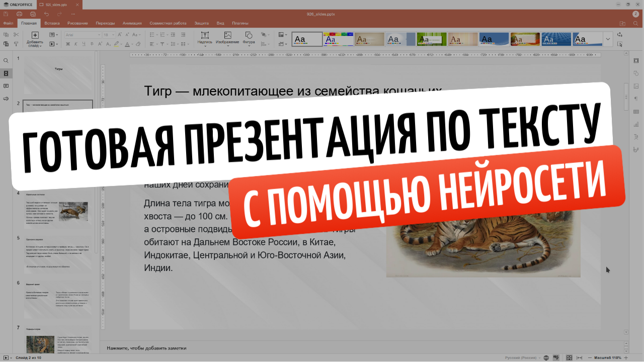
Task: Toggle Fit to slide in status bar
Action: pyautogui.click(x=569, y=357)
